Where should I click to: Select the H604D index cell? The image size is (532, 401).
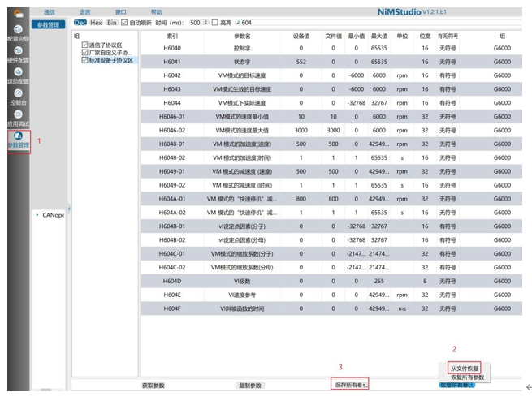pos(172,282)
